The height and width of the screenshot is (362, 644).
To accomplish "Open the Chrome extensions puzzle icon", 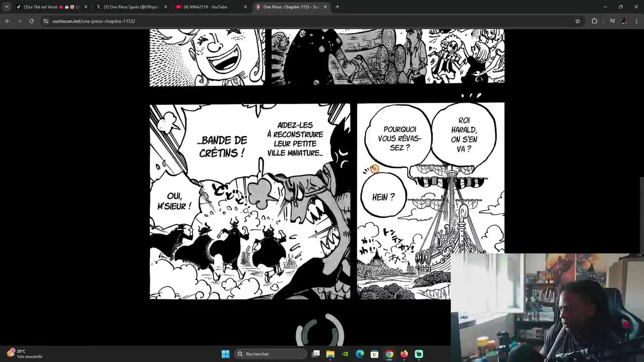I will click(x=595, y=21).
